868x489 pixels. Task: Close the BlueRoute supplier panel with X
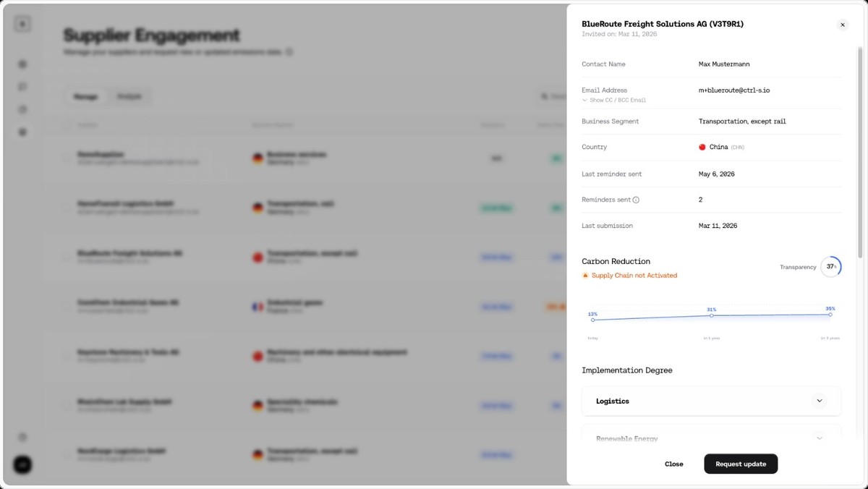pos(843,25)
